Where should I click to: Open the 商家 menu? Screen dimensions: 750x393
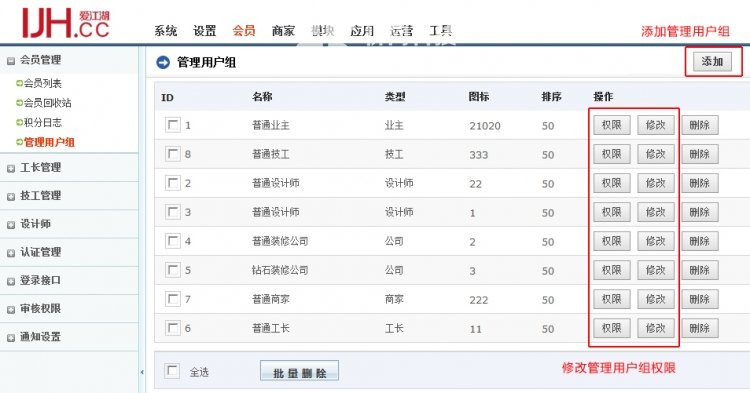tap(283, 31)
